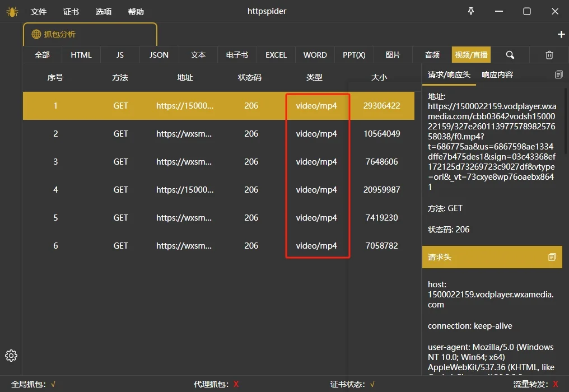Image resolution: width=569 pixels, height=392 pixels.
Task: Click the httpspider spider logo icon
Action: (x=12, y=12)
